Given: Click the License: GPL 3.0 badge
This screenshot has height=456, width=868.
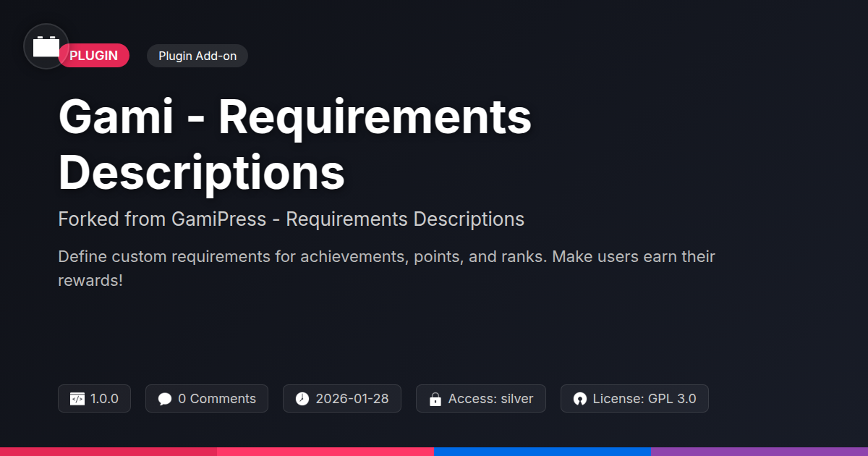Looking at the screenshot, I should pos(634,399).
